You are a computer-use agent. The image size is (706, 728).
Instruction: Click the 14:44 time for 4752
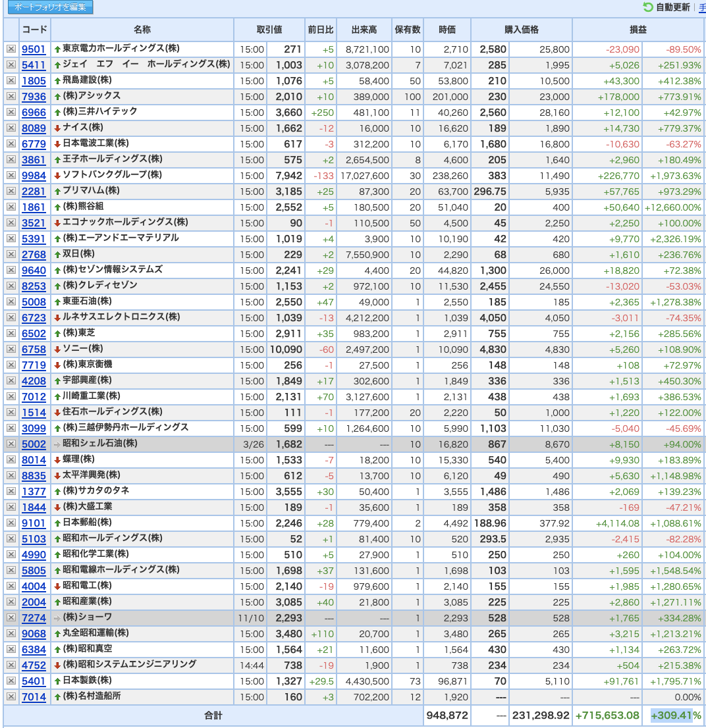point(252,665)
